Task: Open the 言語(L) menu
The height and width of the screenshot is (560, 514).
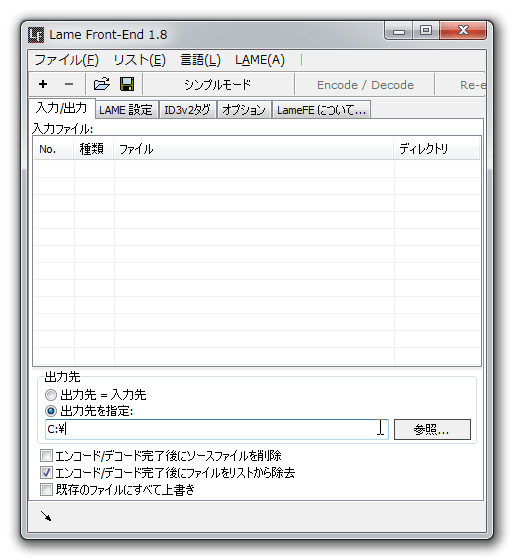Action: (x=200, y=60)
